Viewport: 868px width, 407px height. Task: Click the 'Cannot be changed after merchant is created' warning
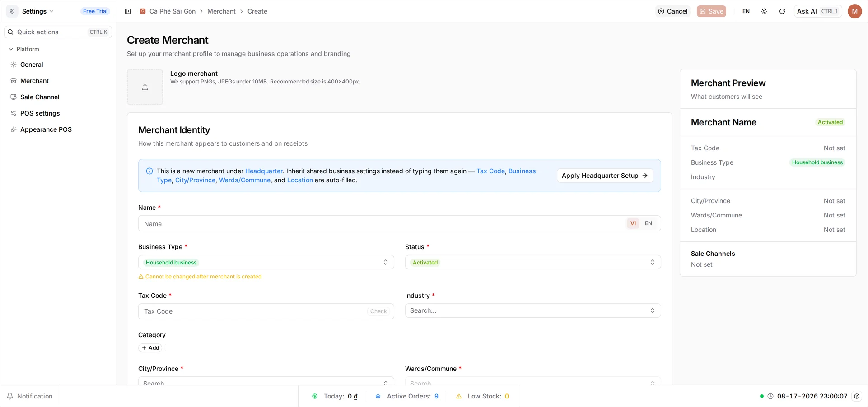tap(200, 277)
